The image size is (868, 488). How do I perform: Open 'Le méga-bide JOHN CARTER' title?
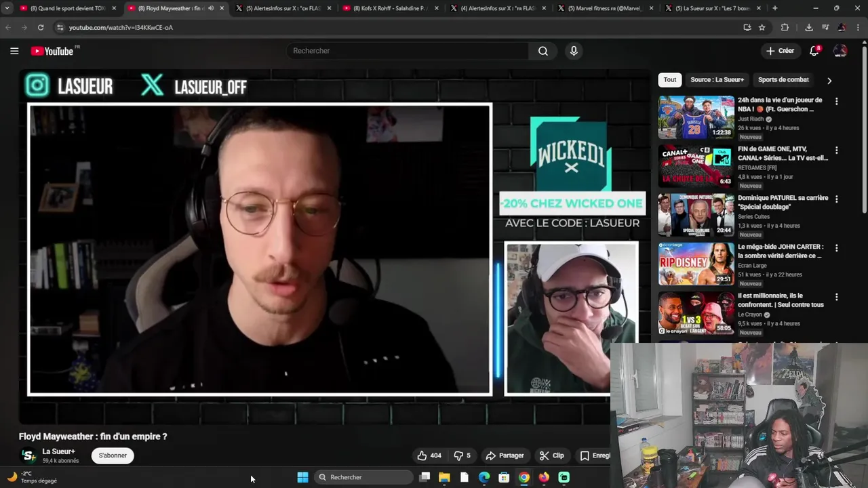tap(781, 251)
